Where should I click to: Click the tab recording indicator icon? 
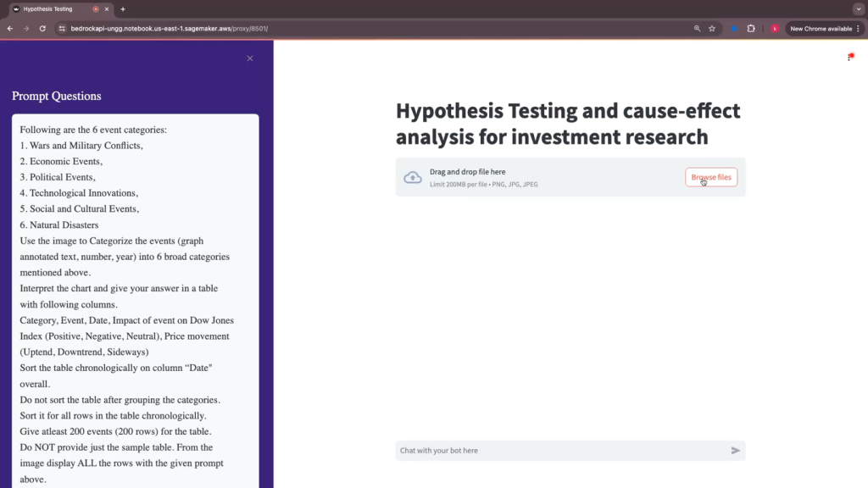(x=96, y=8)
